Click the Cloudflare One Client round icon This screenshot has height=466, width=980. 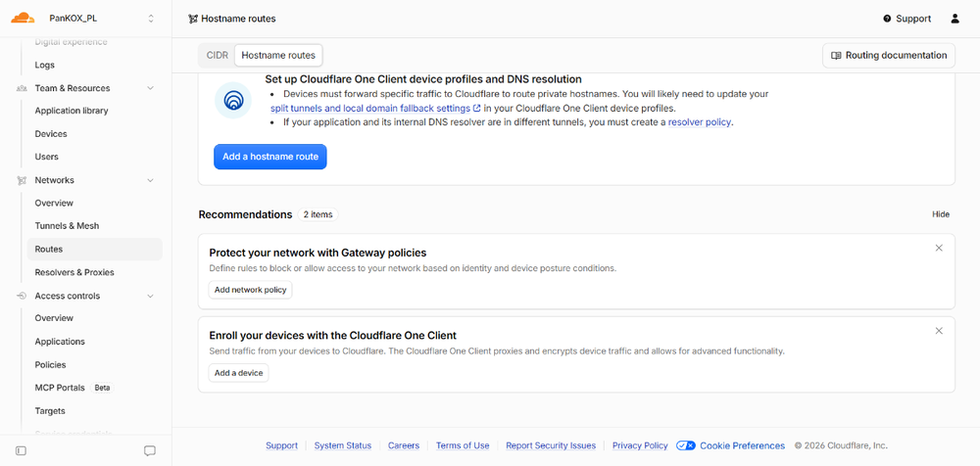point(233,100)
